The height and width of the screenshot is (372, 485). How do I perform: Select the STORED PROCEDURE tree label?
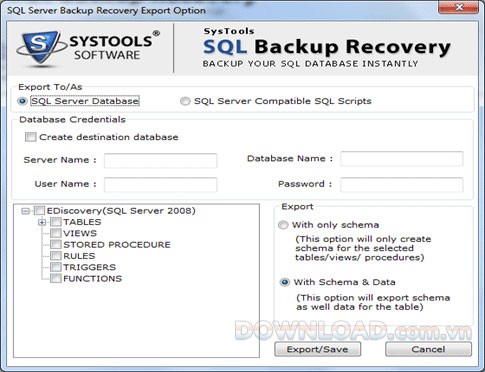117,245
